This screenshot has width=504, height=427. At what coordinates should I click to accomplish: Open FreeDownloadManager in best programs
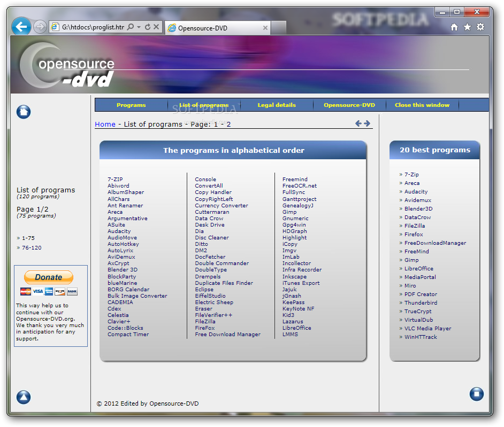pyautogui.click(x=435, y=243)
